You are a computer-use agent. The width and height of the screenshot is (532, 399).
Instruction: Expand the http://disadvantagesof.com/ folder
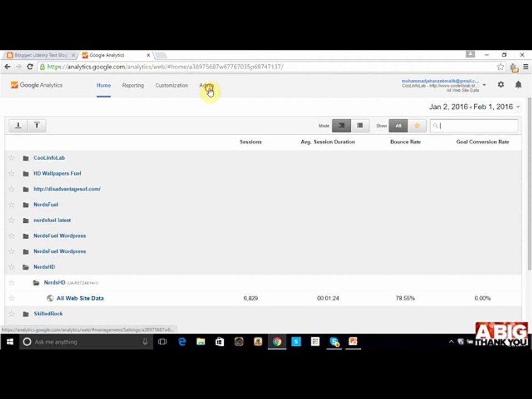click(x=25, y=190)
